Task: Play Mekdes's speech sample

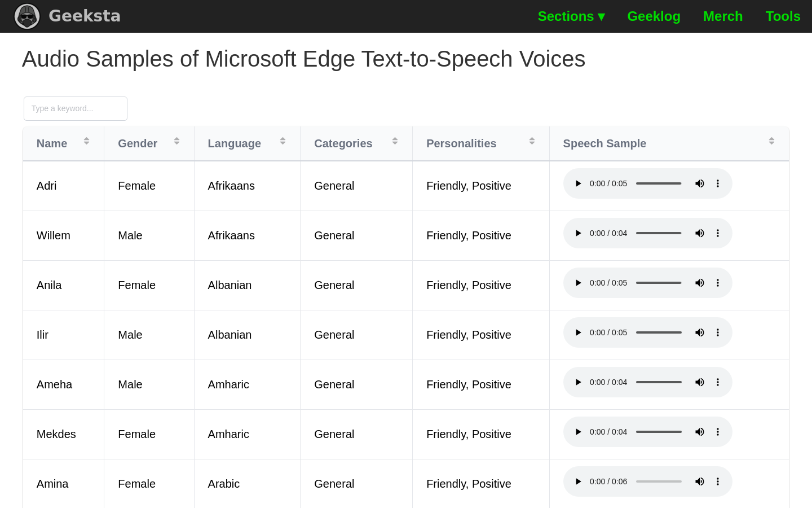Action: pyautogui.click(x=578, y=432)
